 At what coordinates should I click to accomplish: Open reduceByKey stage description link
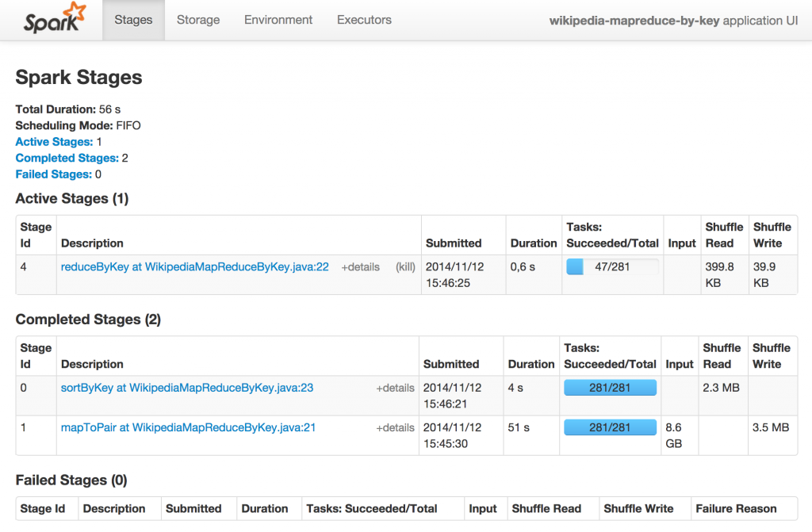click(194, 267)
